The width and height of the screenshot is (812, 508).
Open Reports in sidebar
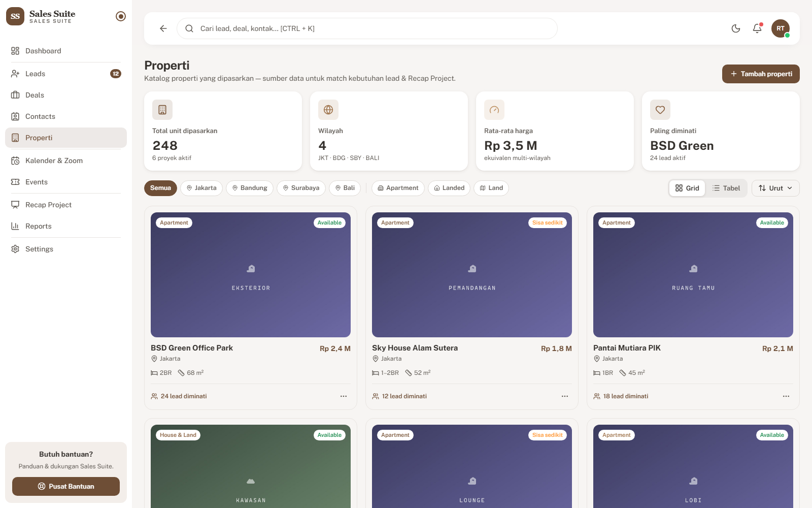click(x=66, y=226)
